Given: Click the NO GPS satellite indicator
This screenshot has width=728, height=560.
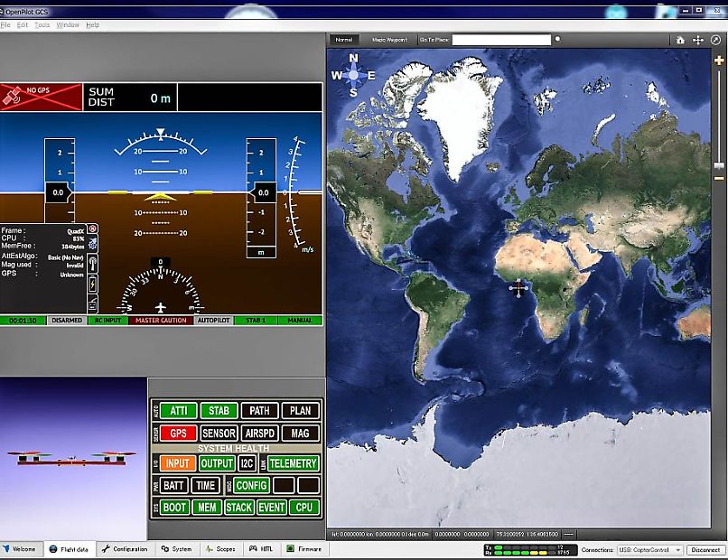Looking at the screenshot, I should point(42,97).
